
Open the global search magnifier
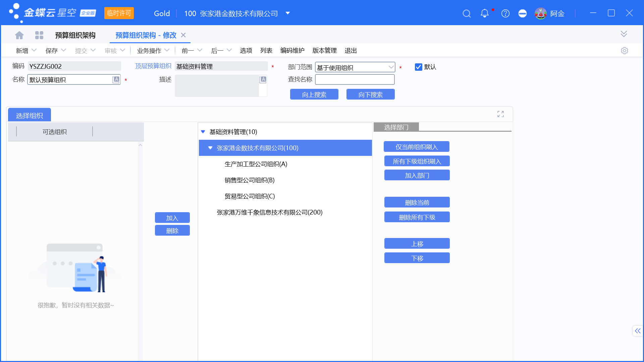coord(467,13)
